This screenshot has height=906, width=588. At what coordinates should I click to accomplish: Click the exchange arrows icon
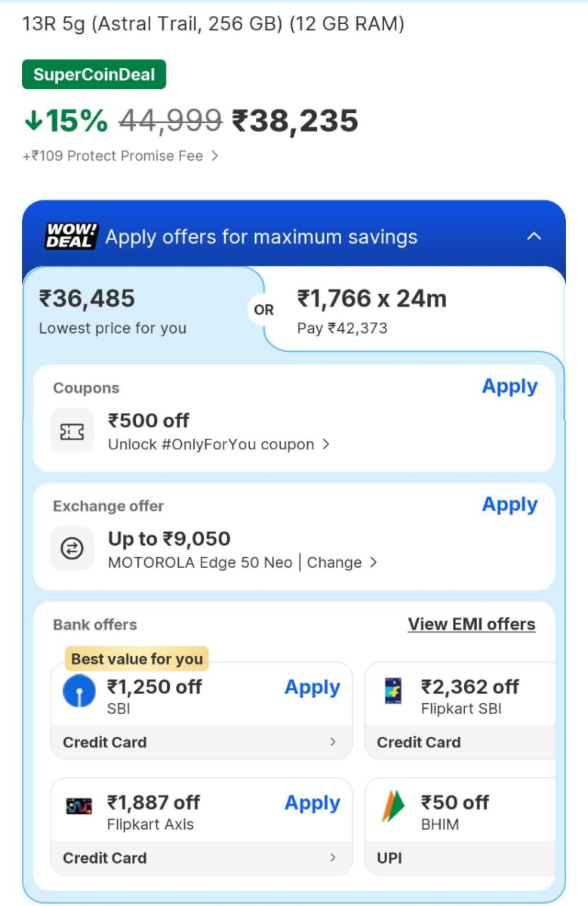(72, 549)
